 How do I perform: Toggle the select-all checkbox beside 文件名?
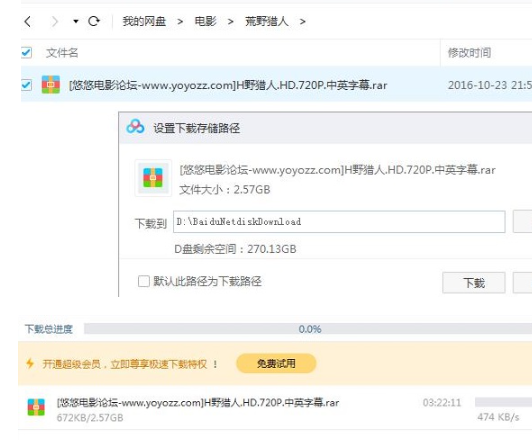[26, 53]
